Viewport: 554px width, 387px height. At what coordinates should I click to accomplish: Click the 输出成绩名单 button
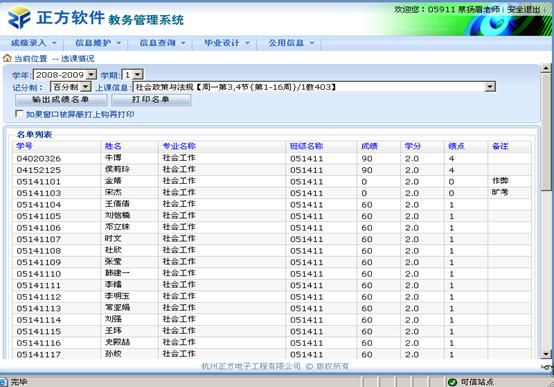click(x=61, y=100)
